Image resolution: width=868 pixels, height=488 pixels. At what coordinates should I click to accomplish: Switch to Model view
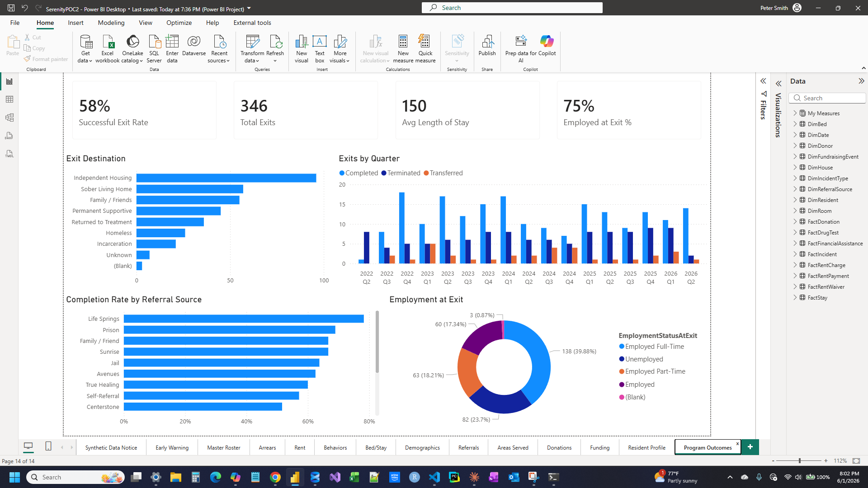click(x=9, y=117)
